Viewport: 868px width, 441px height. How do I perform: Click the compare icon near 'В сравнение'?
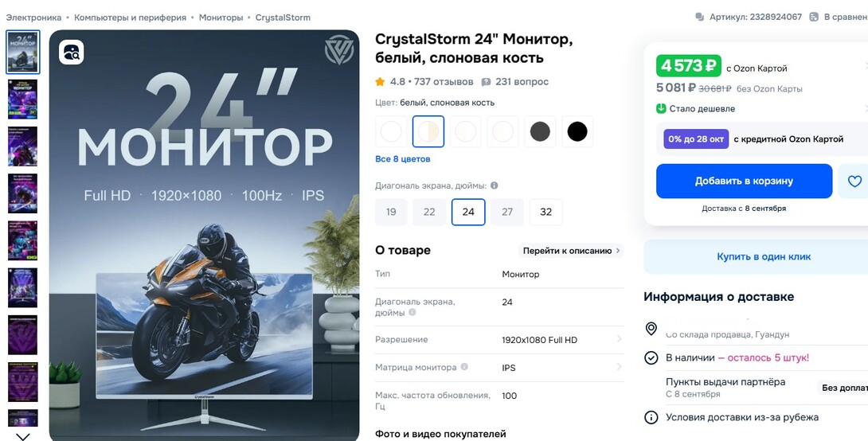pos(814,18)
